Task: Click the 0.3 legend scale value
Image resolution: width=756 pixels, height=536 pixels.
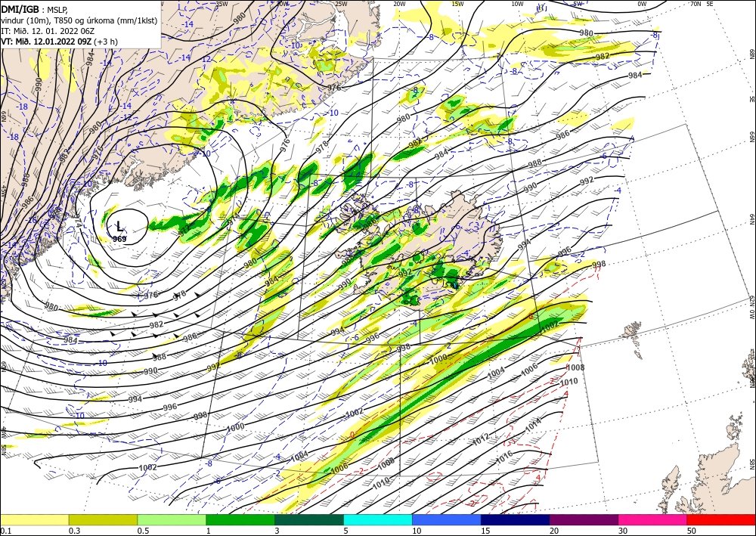Action: tap(74, 531)
